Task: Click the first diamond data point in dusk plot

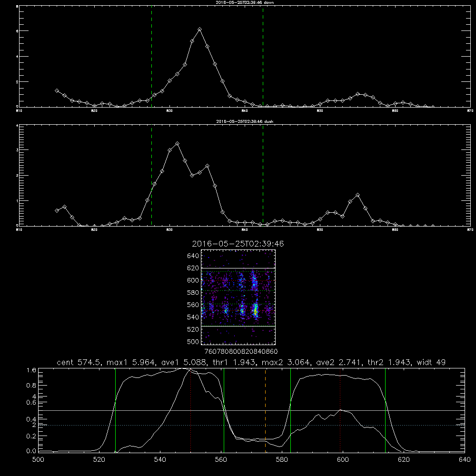Action: click(x=57, y=211)
